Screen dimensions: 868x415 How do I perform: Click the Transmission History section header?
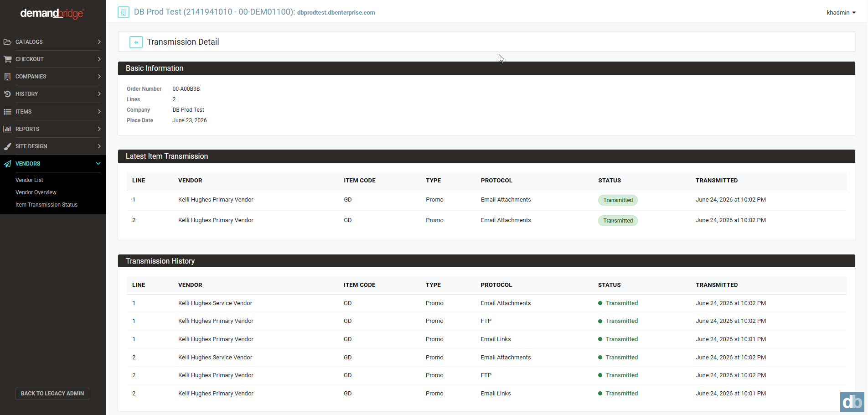click(486, 261)
